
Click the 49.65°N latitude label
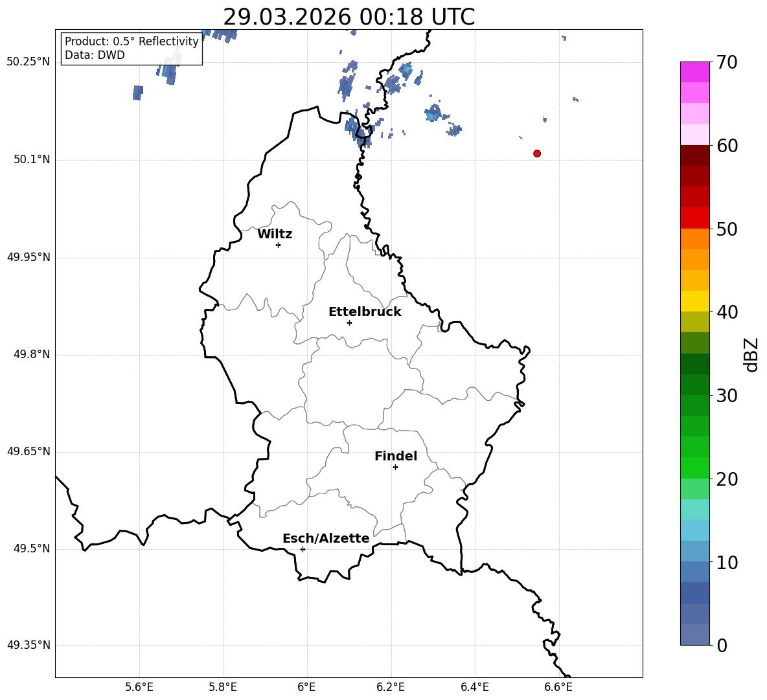(x=29, y=452)
